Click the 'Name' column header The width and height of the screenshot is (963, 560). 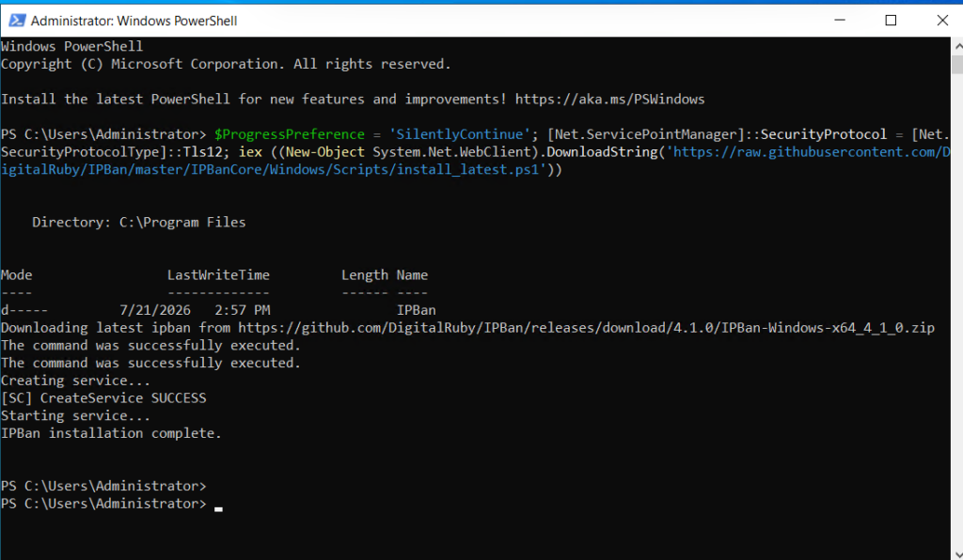coord(412,274)
